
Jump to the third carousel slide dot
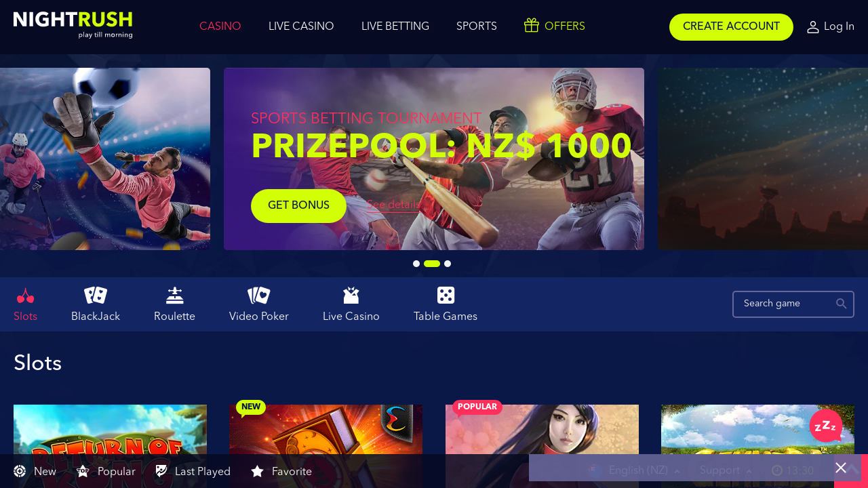[x=448, y=264]
